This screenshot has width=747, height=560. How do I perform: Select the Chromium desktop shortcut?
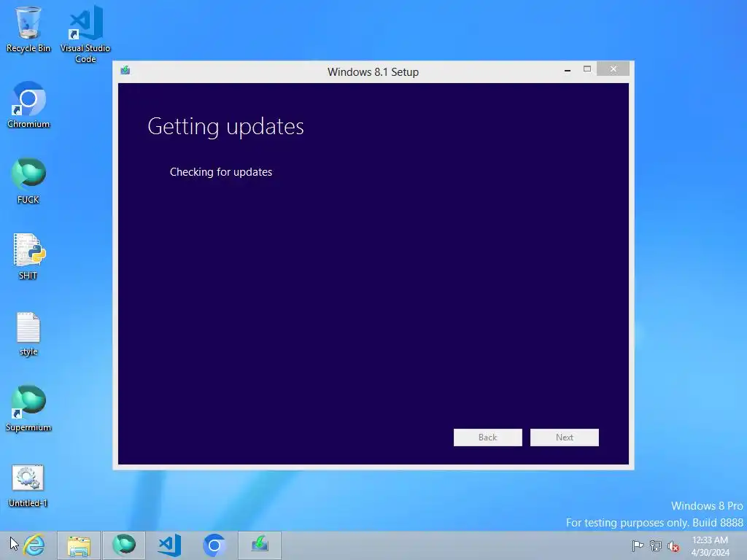coord(28,105)
